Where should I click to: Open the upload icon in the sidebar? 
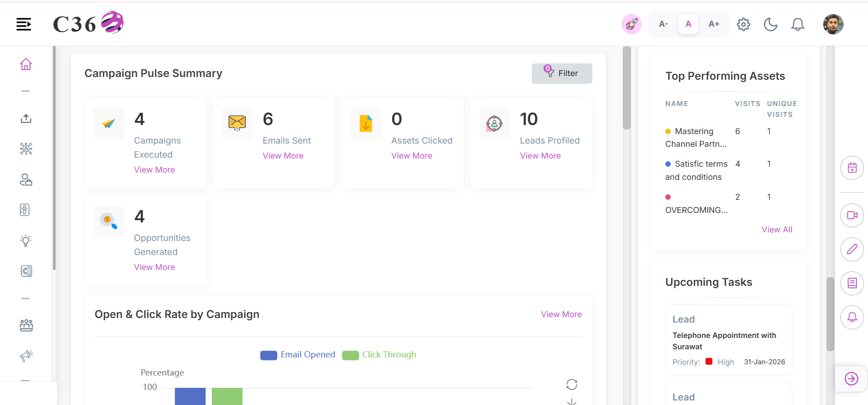[x=26, y=119]
